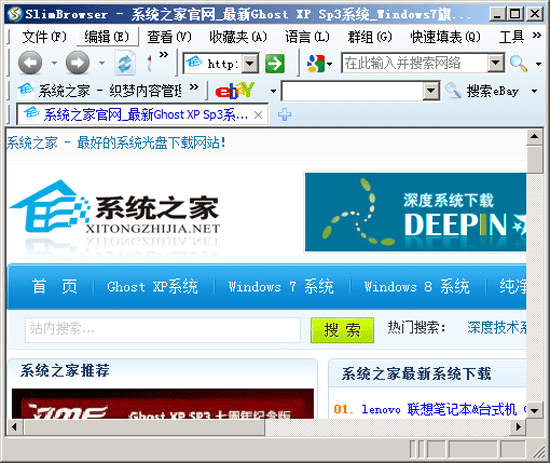Open the 语言(L) menu
The width and height of the screenshot is (550, 463).
(307, 36)
